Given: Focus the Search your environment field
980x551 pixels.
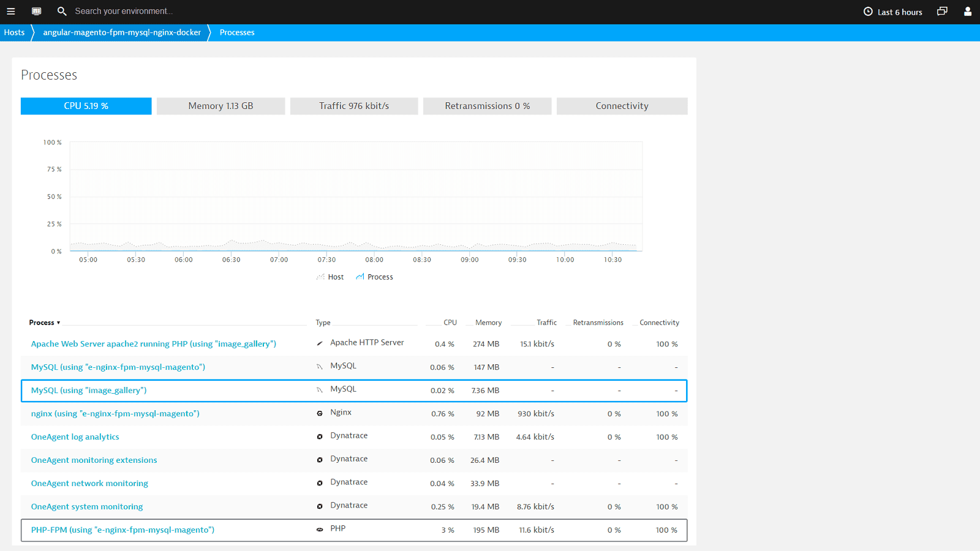Looking at the screenshot, I should point(124,11).
